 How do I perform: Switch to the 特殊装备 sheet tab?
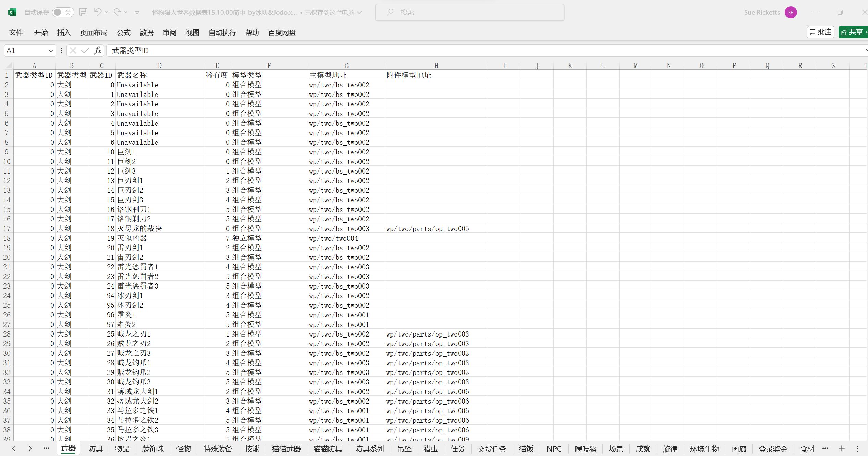click(218, 449)
